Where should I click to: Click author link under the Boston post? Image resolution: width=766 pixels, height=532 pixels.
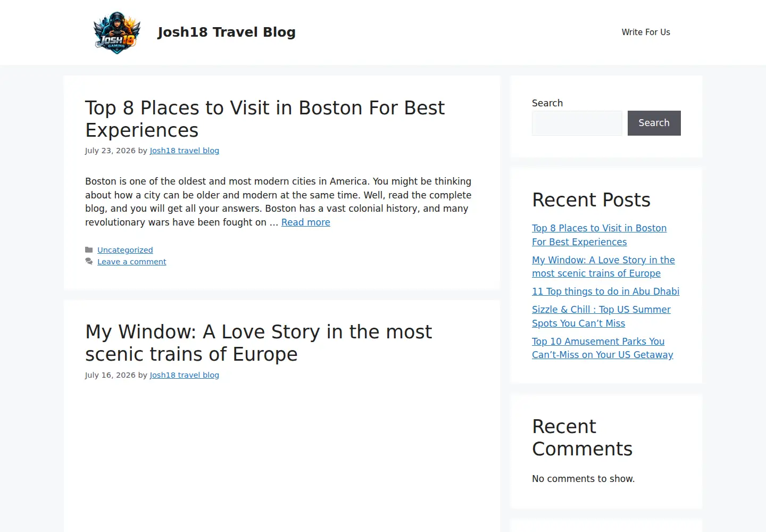point(185,151)
